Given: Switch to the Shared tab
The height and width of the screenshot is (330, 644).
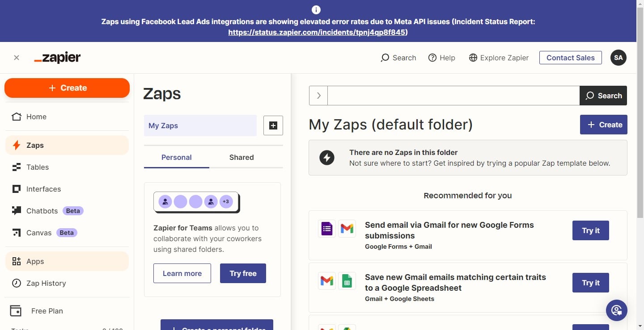Looking at the screenshot, I should [241, 157].
